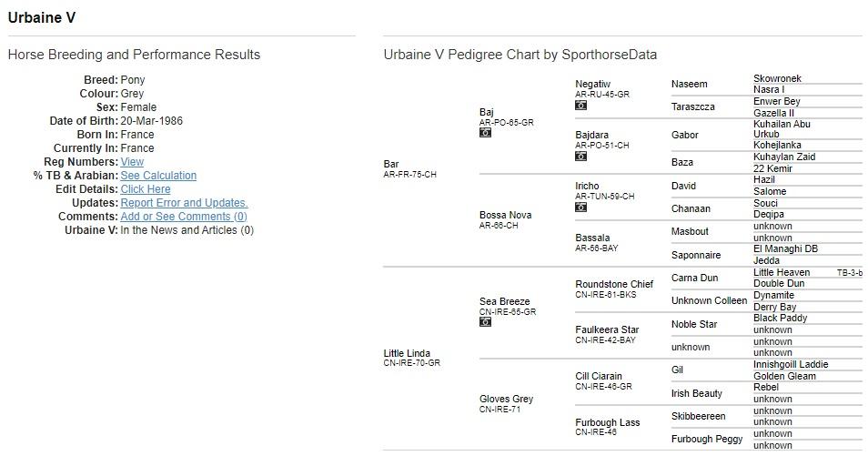Click the camera icon under Sea Breeze
Image resolution: width=868 pixels, height=456 pixels.
pos(485,322)
